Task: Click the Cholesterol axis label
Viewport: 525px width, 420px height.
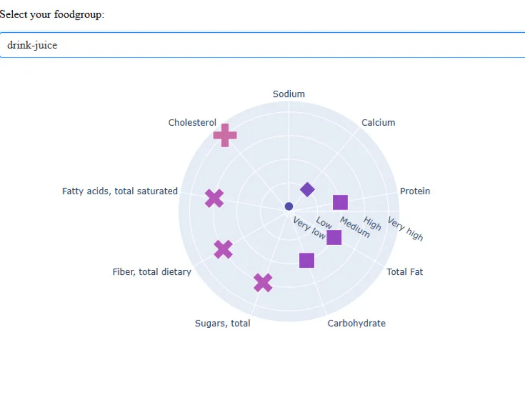Action: pyautogui.click(x=192, y=123)
